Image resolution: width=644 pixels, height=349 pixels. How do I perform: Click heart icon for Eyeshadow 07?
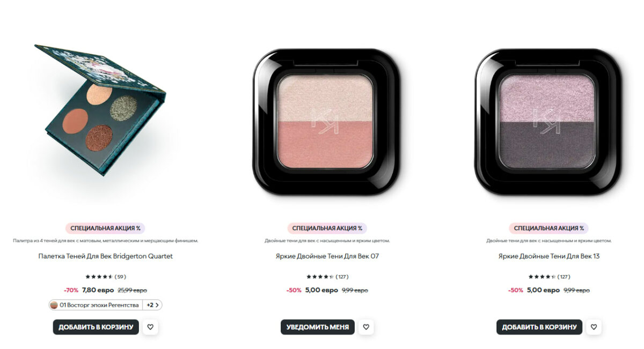point(366,327)
